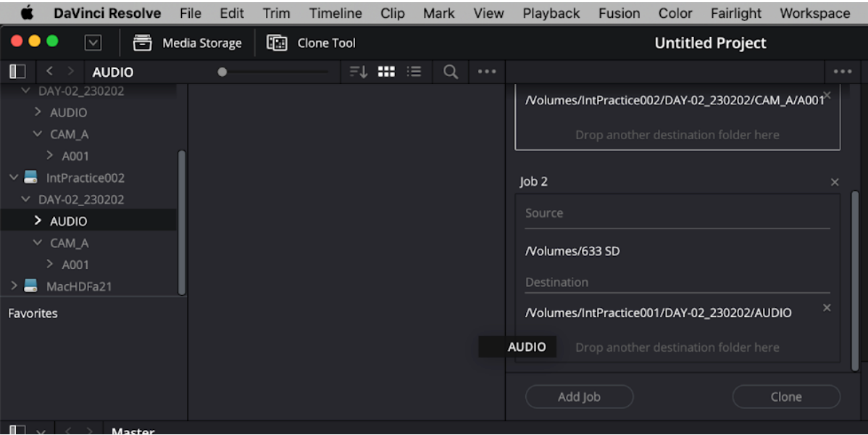The width and height of the screenshot is (868, 435).
Task: Open the Playback menu
Action: [x=551, y=12]
